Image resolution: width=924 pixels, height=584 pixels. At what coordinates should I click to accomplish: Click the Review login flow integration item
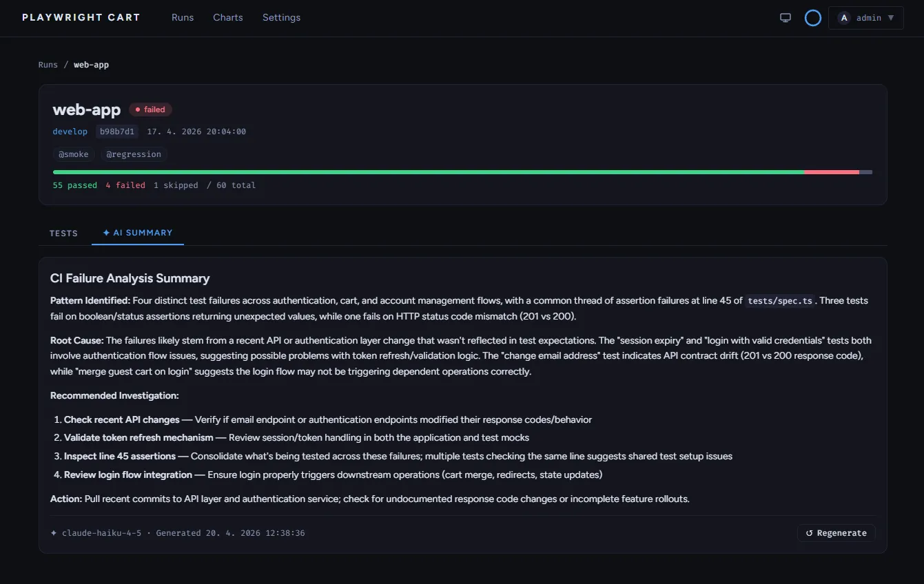333,474
